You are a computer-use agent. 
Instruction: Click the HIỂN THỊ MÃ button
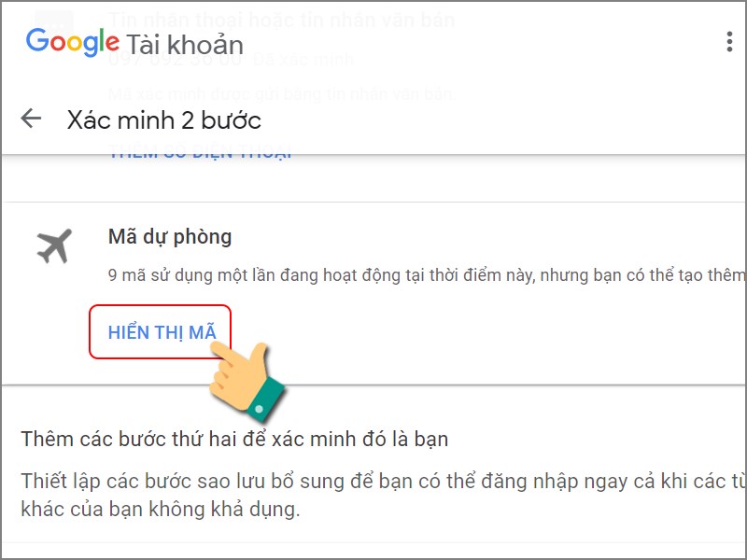click(x=161, y=332)
